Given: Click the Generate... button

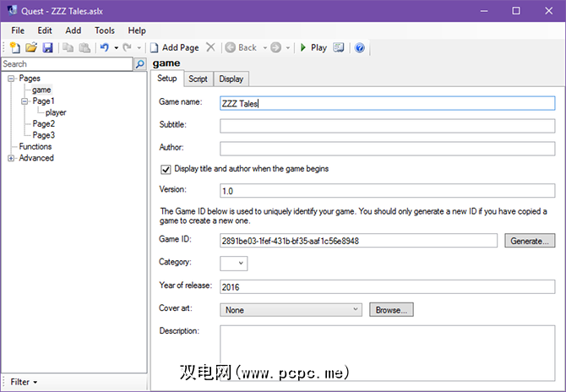Looking at the screenshot, I should coord(530,241).
